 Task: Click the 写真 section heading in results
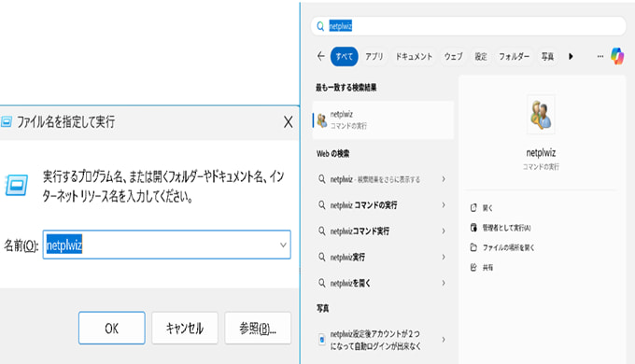(x=322, y=308)
